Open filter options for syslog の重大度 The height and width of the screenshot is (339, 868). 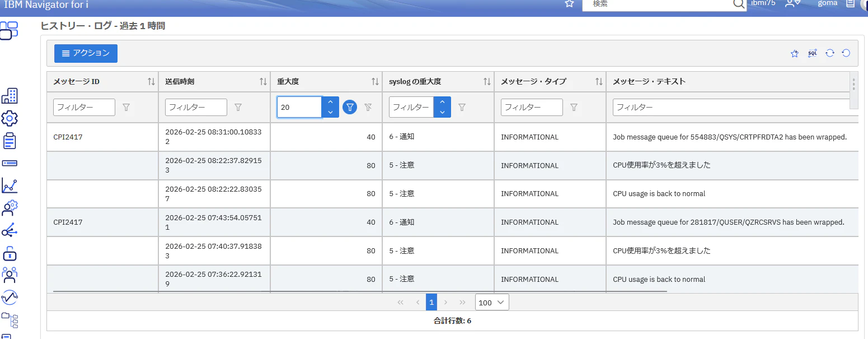pos(462,107)
